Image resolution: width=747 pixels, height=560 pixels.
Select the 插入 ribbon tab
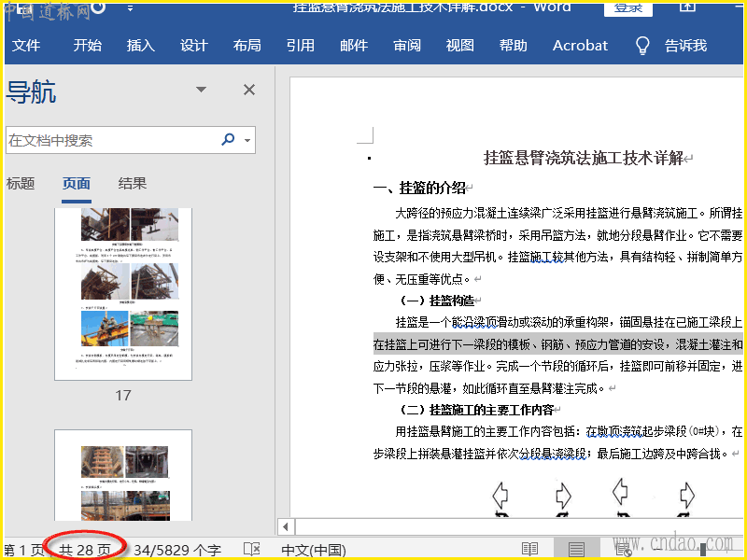[140, 46]
